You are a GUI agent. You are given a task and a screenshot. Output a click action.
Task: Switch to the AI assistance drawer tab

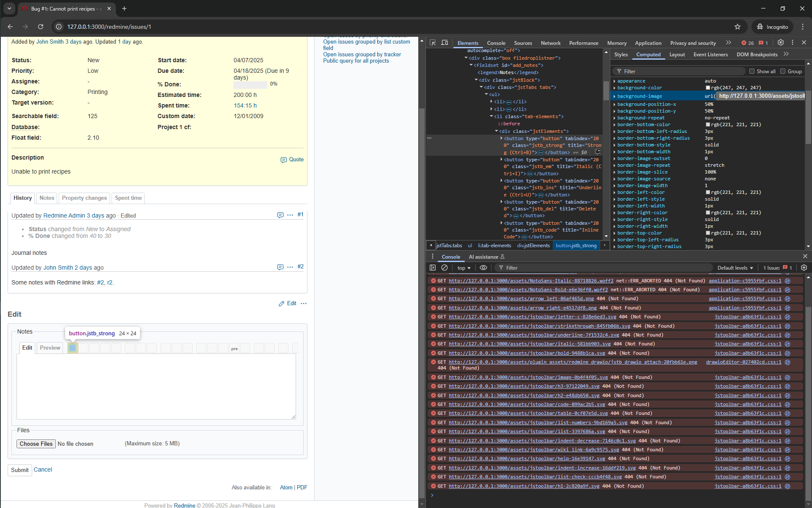click(x=486, y=257)
